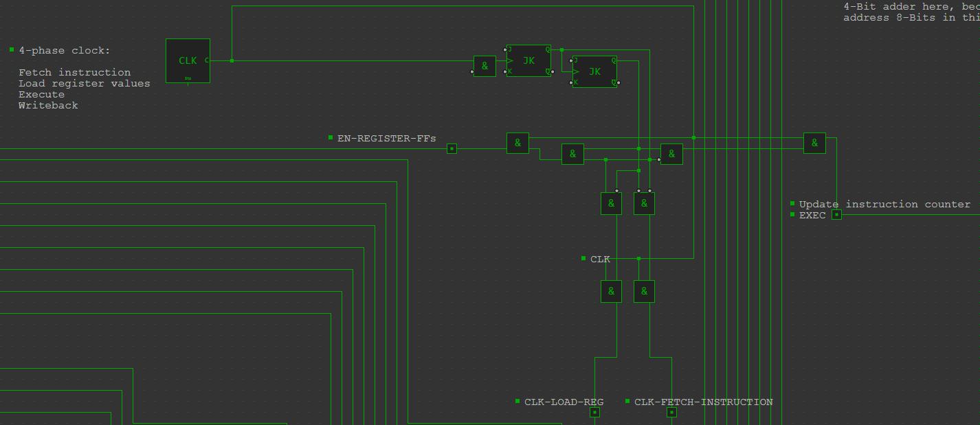Select the '4-phase clock:' text label

click(64, 51)
